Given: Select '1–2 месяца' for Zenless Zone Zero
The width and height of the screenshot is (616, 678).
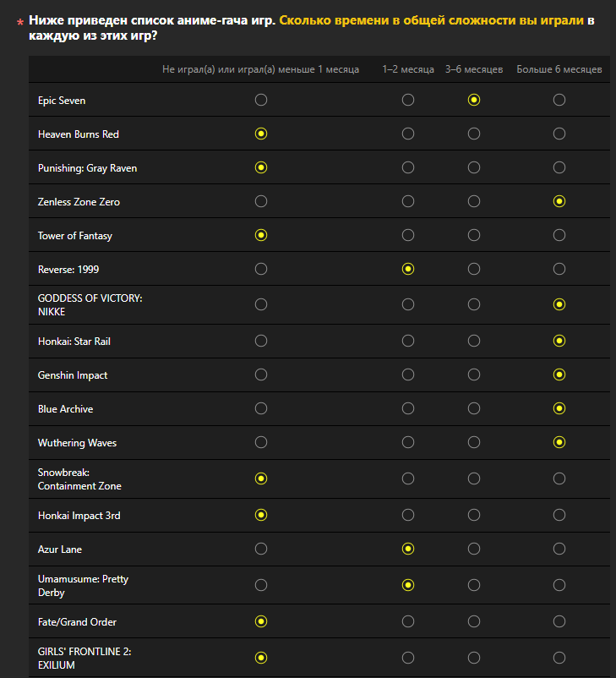Looking at the screenshot, I should (x=407, y=201).
